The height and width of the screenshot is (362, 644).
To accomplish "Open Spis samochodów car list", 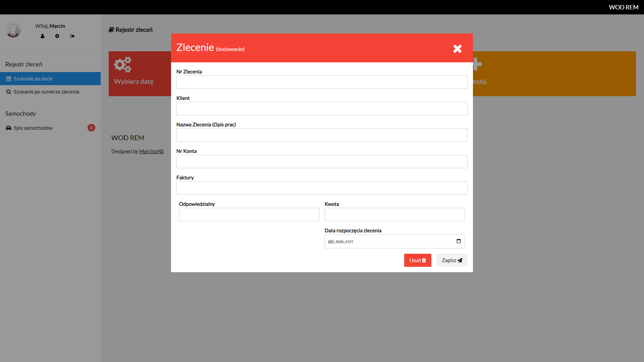I will [33, 128].
